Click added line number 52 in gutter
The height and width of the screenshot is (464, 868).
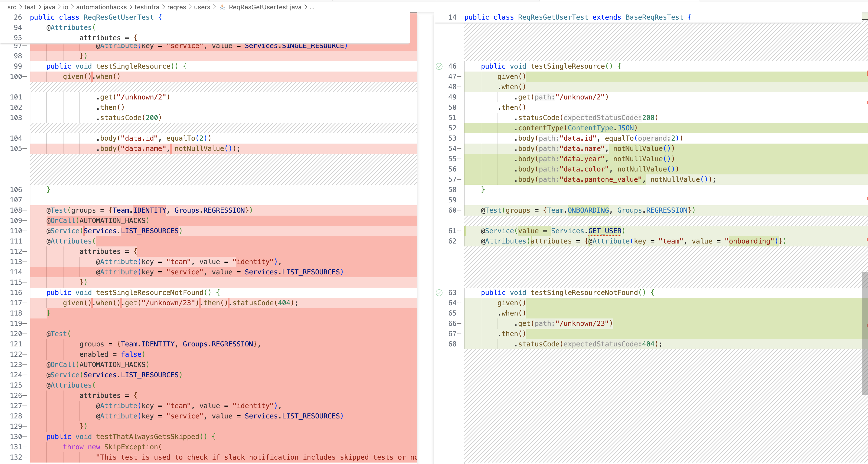click(x=452, y=128)
